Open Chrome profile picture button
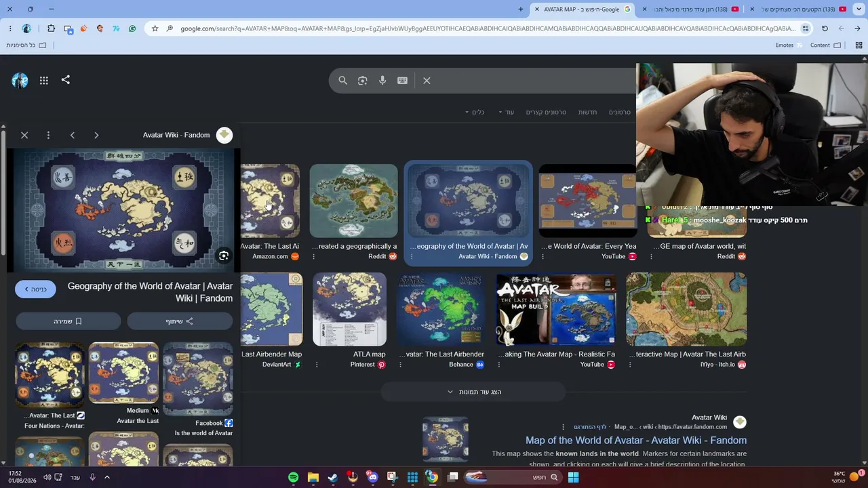This screenshot has height=488, width=868. [26, 28]
